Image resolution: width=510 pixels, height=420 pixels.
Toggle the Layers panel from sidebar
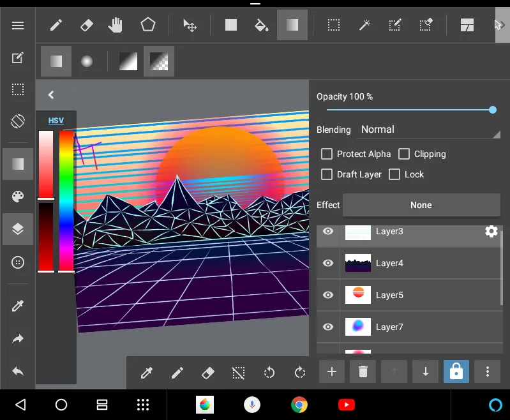coord(18,229)
